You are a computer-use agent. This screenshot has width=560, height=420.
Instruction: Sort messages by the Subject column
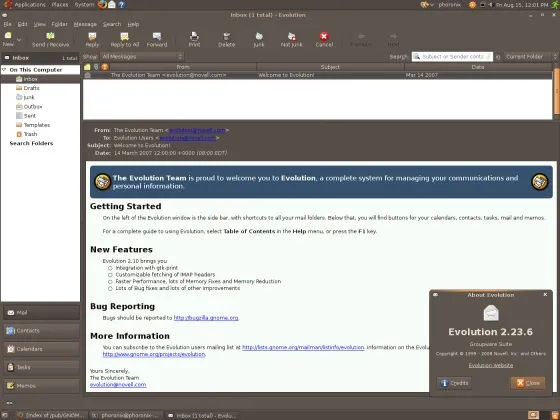pyautogui.click(x=330, y=67)
